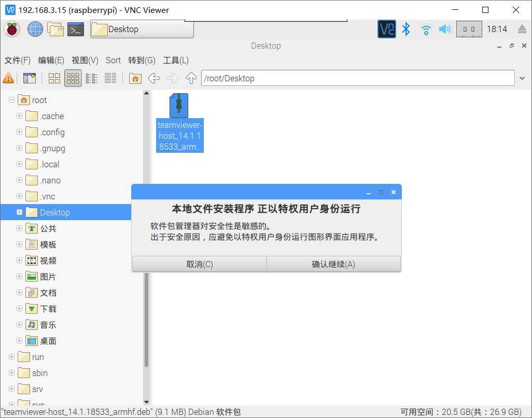Select the sbin folder in tree
Screen dimensions: 532x418
(33, 373)
